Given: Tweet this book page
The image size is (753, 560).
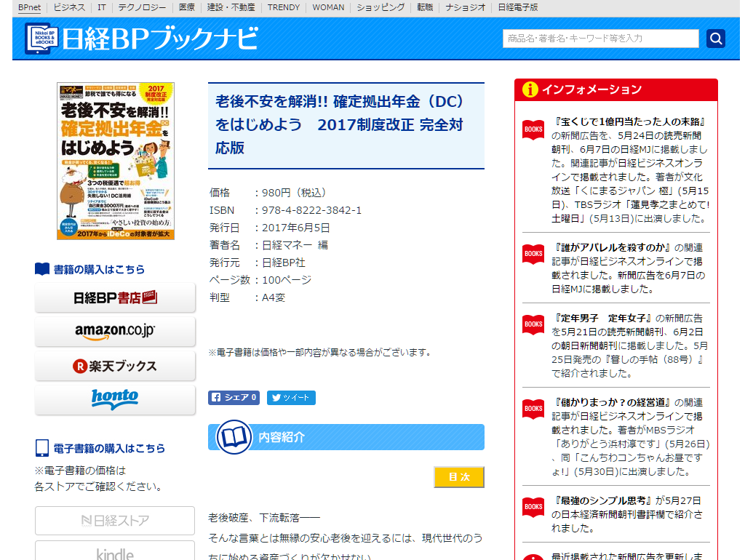Looking at the screenshot, I should pos(291,398).
